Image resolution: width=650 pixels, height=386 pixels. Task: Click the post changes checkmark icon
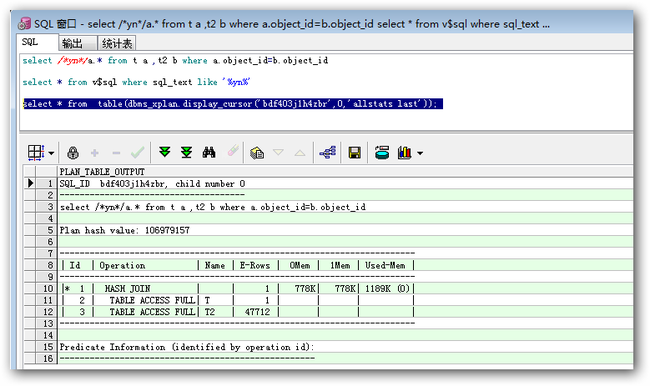pyautogui.click(x=137, y=153)
